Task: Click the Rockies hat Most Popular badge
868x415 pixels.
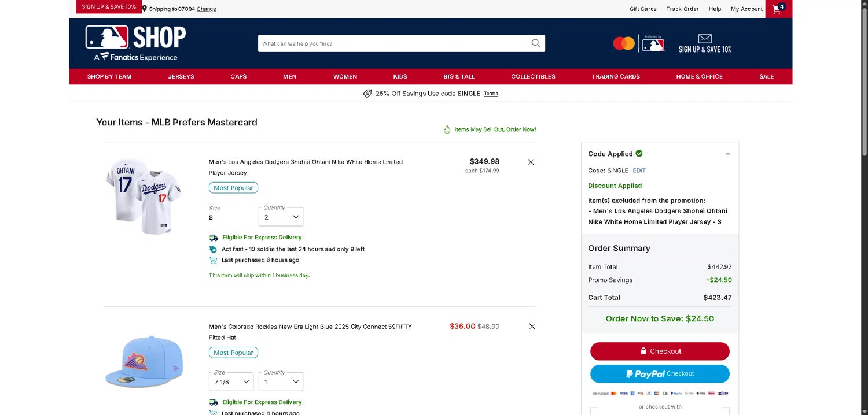Action: pyautogui.click(x=233, y=353)
